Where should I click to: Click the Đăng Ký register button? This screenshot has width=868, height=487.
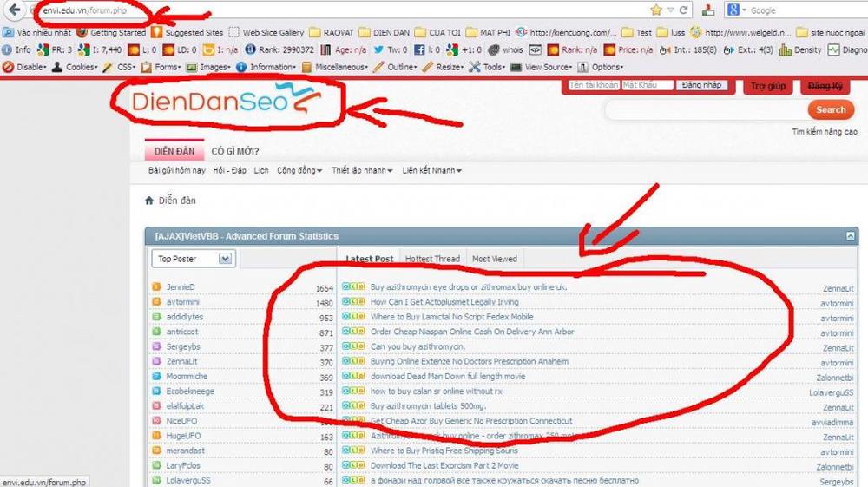tap(825, 86)
